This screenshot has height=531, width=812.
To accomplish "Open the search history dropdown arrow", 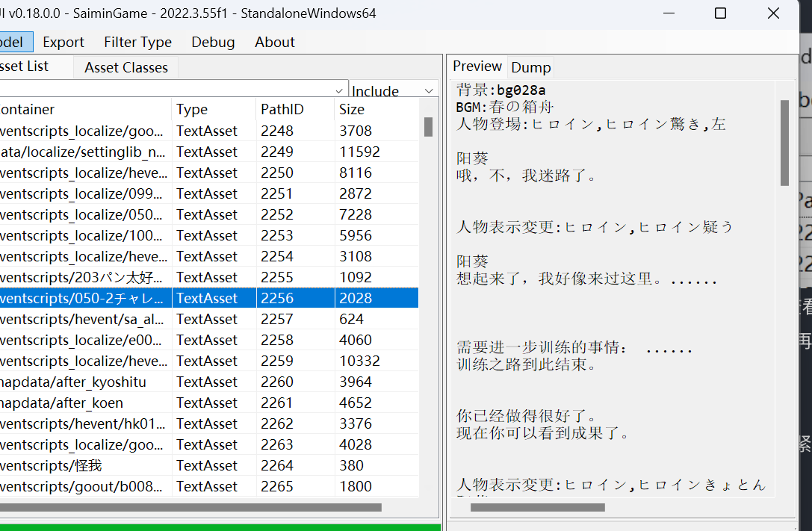I will [341, 88].
